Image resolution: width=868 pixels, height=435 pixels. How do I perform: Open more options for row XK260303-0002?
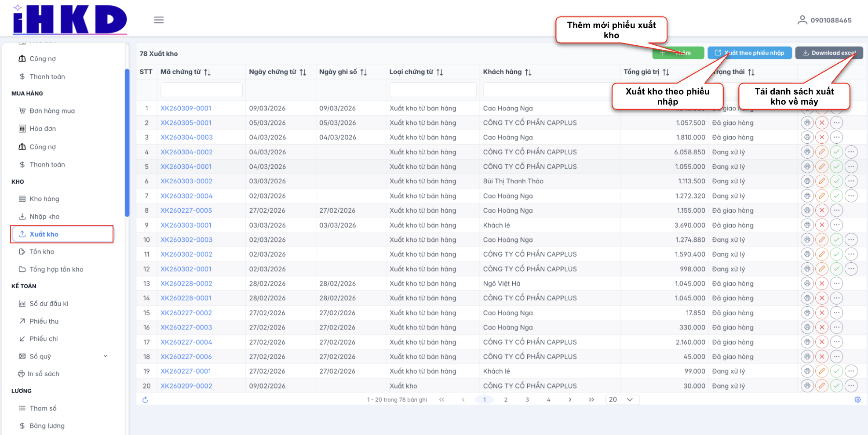[851, 181]
